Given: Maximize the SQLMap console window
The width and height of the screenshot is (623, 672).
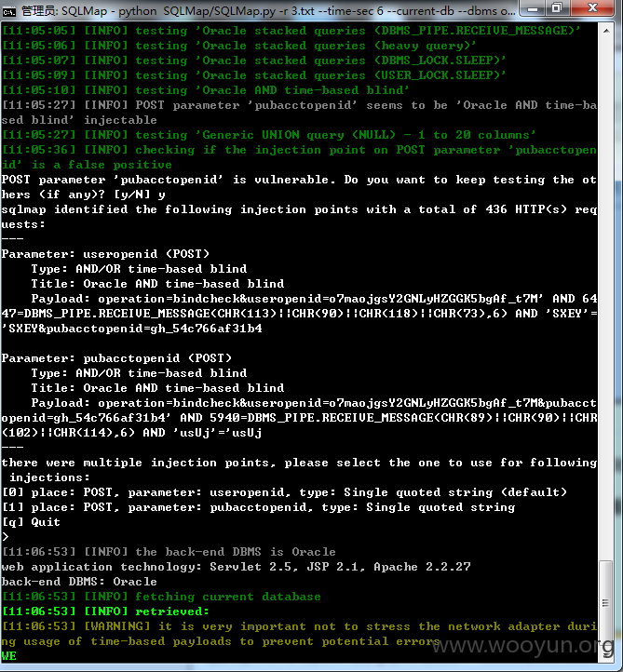Looking at the screenshot, I should tap(557, 8).
